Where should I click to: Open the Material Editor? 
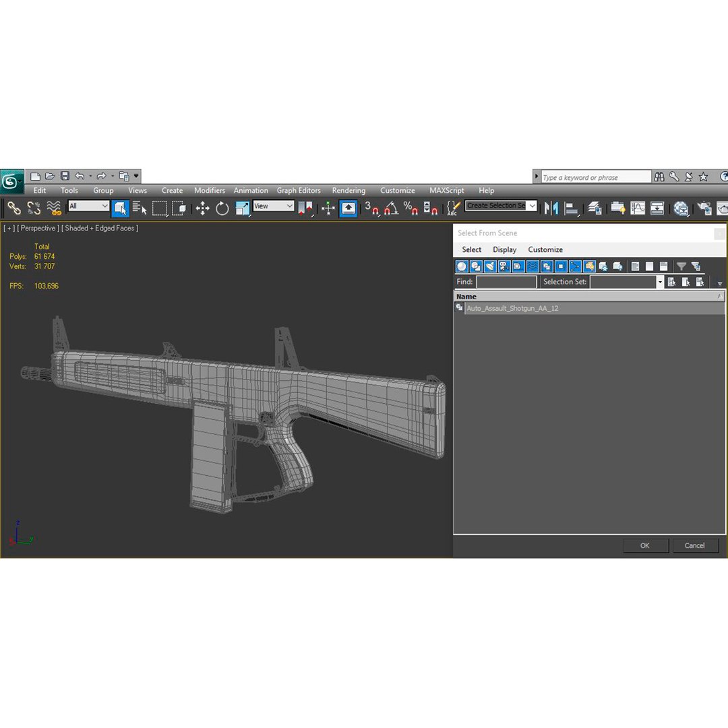coord(681,208)
